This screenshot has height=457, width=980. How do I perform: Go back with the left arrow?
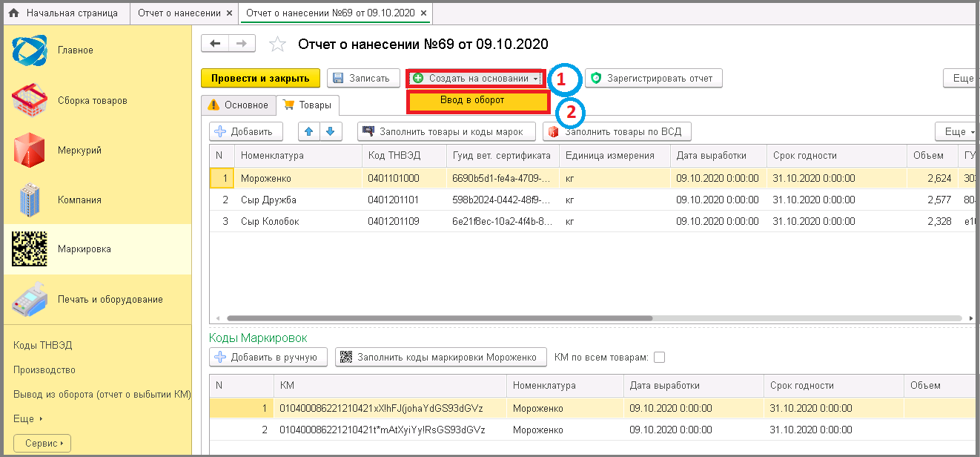215,44
